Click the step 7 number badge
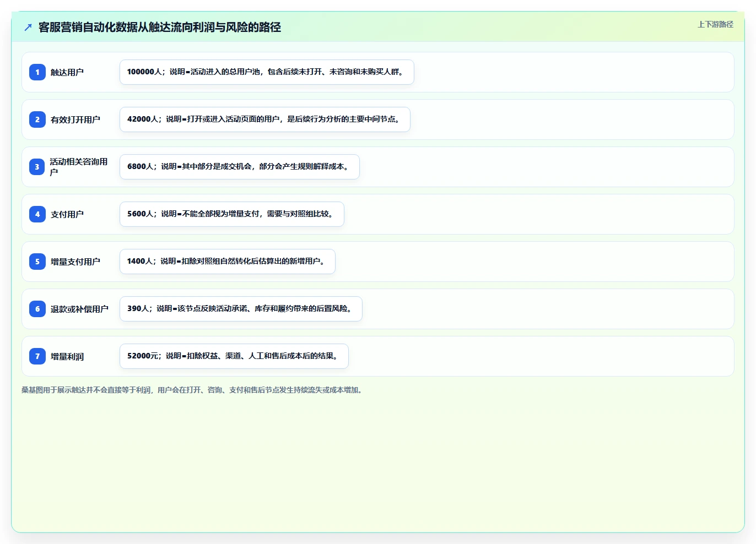 [x=37, y=356]
